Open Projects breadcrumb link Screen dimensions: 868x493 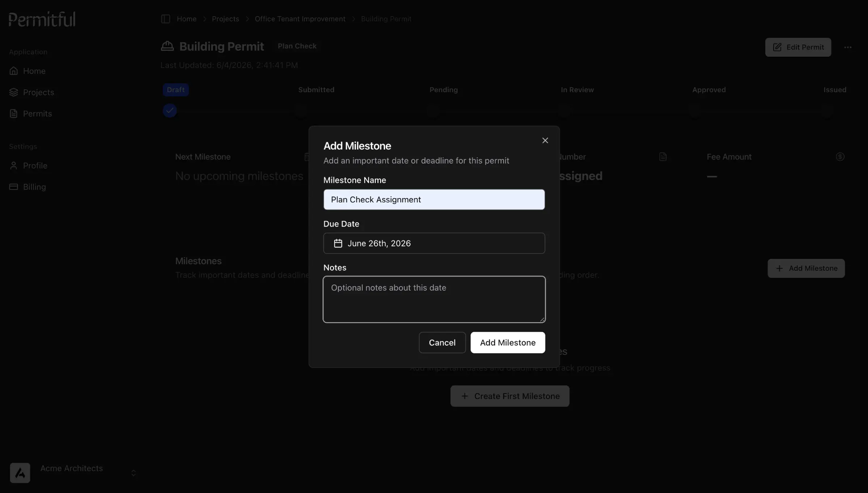point(225,19)
